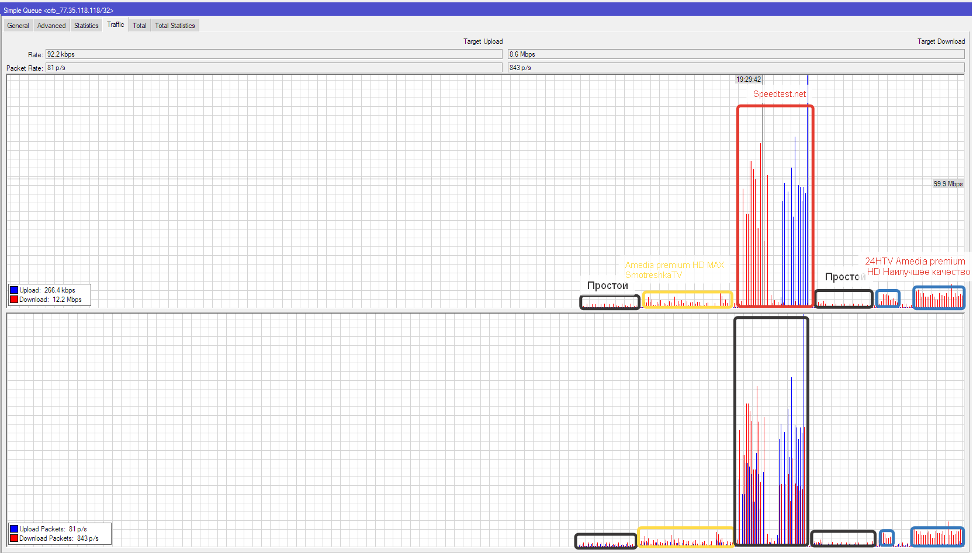Click the Target Upload heading
980x553 pixels.
click(483, 41)
